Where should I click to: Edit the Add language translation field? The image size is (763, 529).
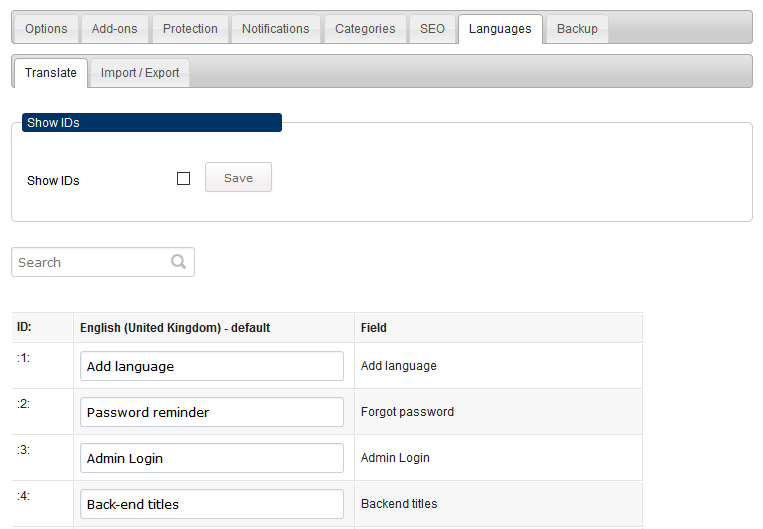point(212,366)
